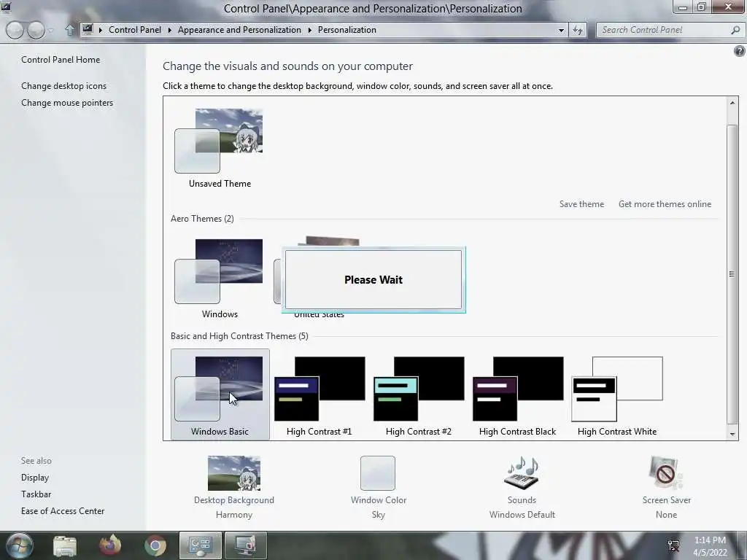Image resolution: width=747 pixels, height=560 pixels.
Task: Select the High Contrast #2 theme
Action: [418, 394]
